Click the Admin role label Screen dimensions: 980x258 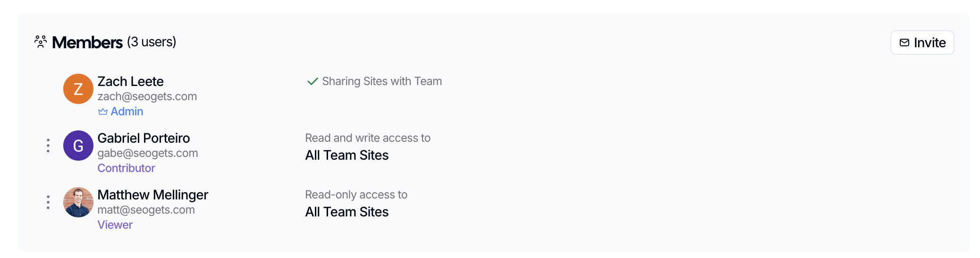tap(127, 112)
